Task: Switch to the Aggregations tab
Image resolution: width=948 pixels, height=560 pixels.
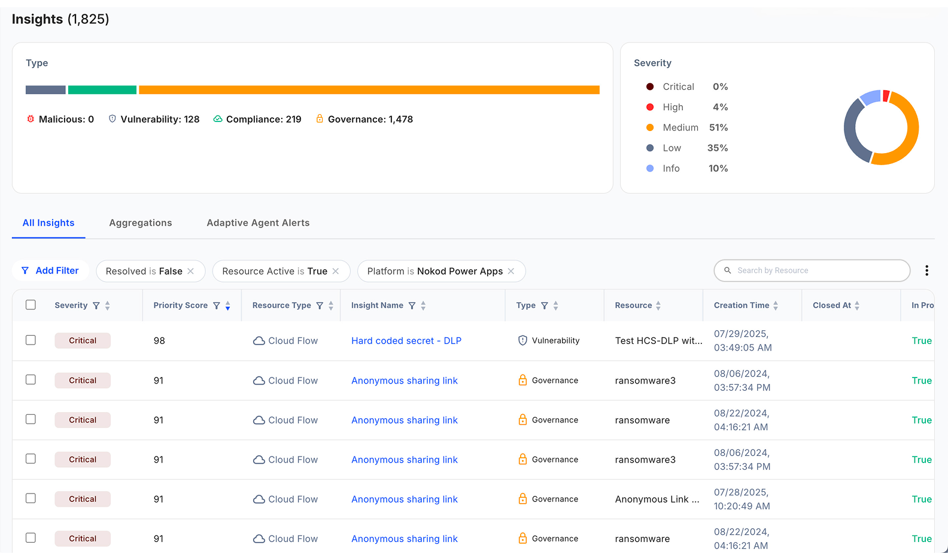Action: [x=141, y=223]
